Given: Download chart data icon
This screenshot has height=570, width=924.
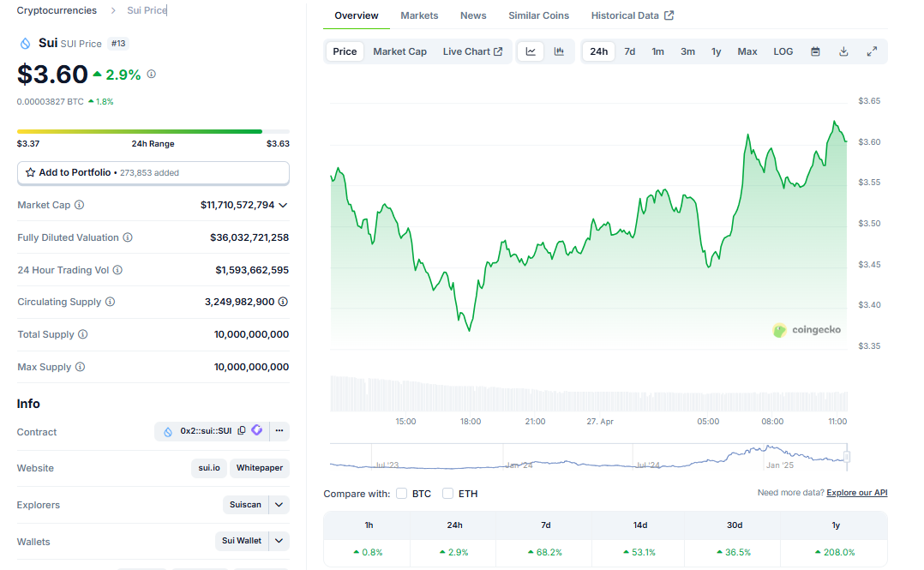Looking at the screenshot, I should (843, 52).
